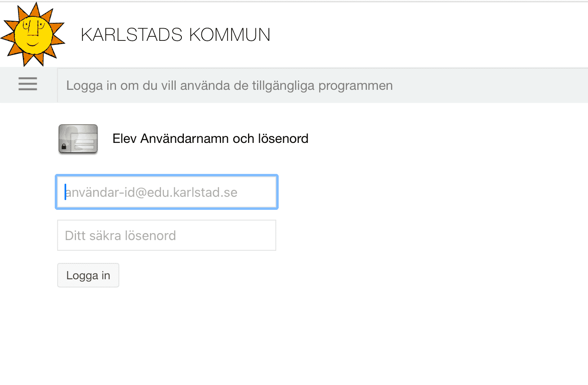Viewport: 588px width, 385px height.
Task: Focus the användar-id@edu.karlstad.se username field
Action: coord(167,192)
